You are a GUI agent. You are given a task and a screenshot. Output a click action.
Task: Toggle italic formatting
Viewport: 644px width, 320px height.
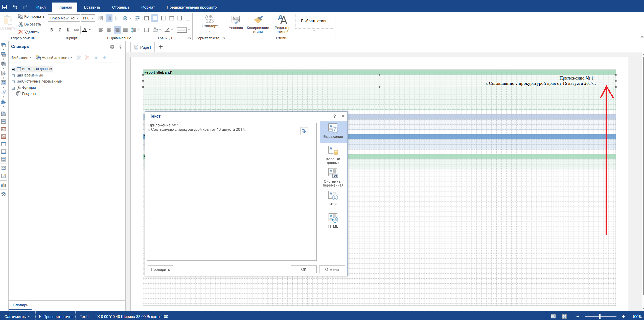(60, 30)
